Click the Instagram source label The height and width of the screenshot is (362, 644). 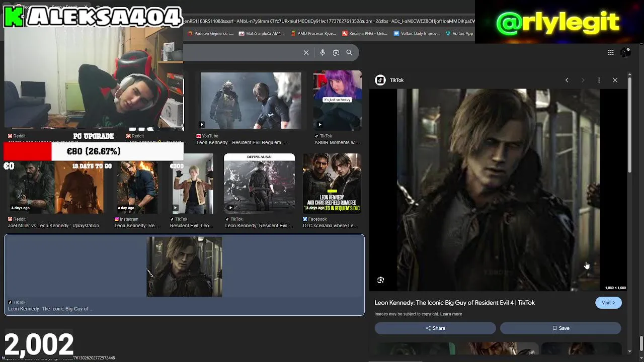click(126, 219)
